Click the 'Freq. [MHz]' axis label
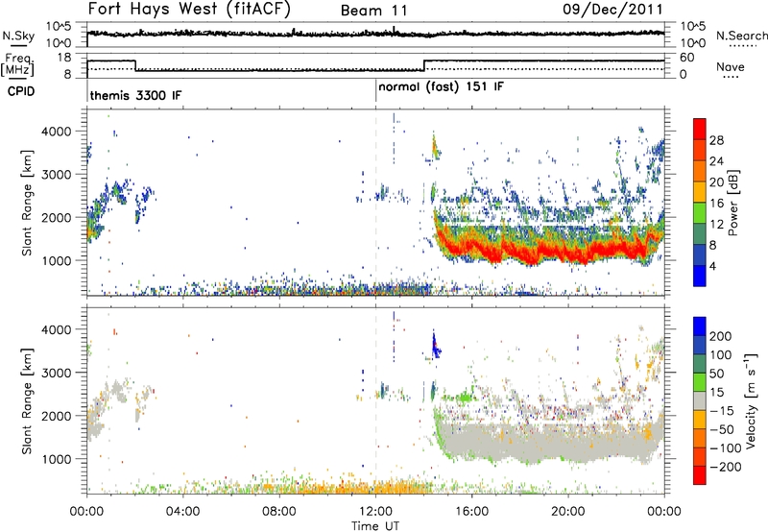 coord(18,65)
